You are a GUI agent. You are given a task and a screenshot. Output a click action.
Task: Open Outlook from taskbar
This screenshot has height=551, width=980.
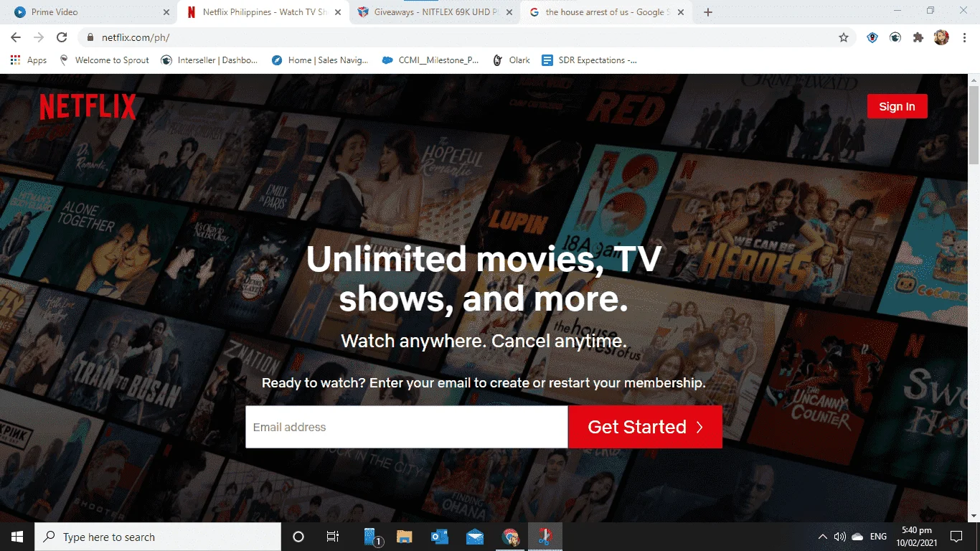pos(440,537)
